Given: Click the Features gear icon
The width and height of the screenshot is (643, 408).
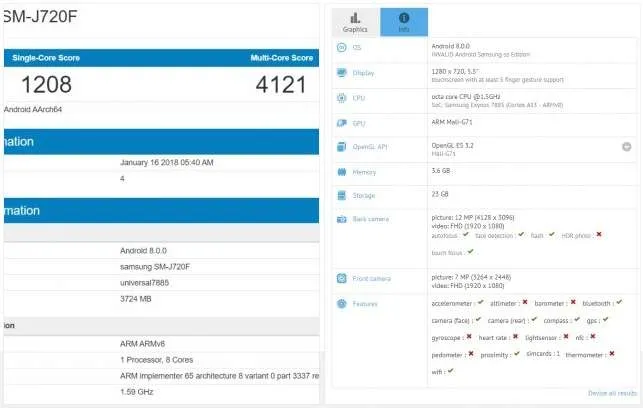Looking at the screenshot, I should pyautogui.click(x=342, y=304).
